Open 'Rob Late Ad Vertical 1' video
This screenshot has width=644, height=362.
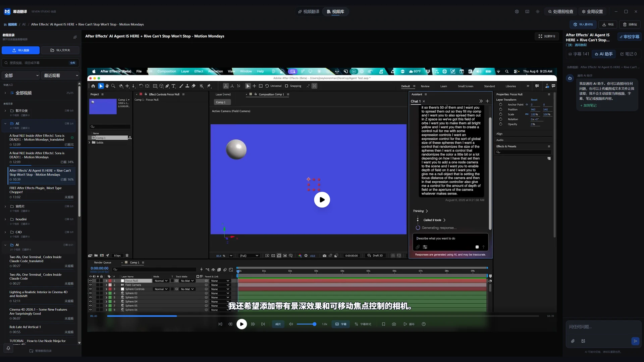pos(42,329)
